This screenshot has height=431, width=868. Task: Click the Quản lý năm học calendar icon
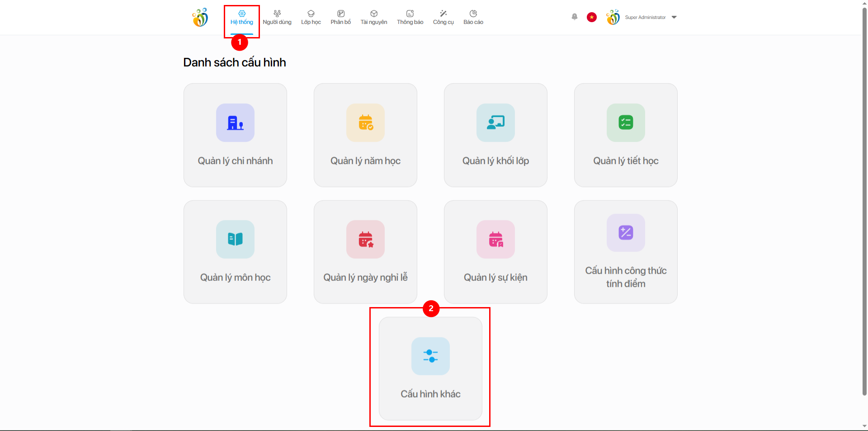pyautogui.click(x=365, y=123)
